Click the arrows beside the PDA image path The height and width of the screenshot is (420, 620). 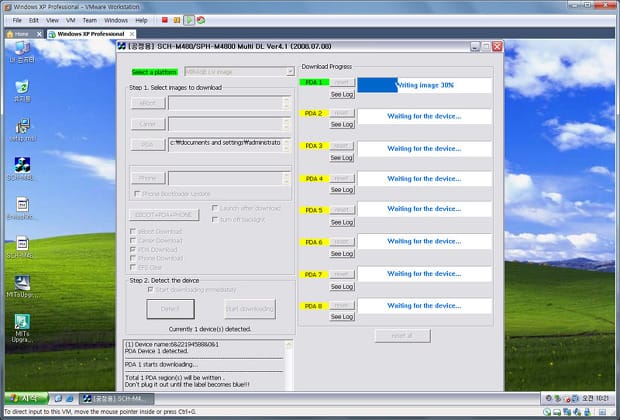(286, 145)
